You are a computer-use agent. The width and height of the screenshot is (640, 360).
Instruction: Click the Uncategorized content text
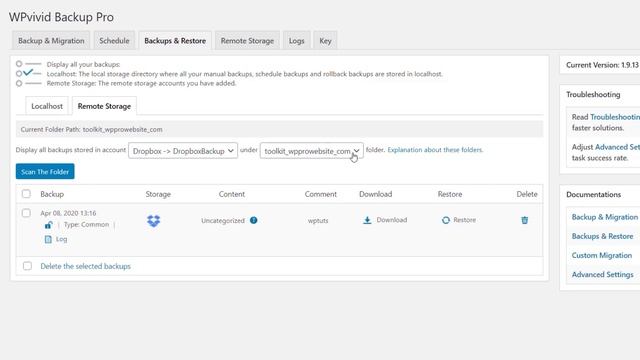click(x=223, y=220)
